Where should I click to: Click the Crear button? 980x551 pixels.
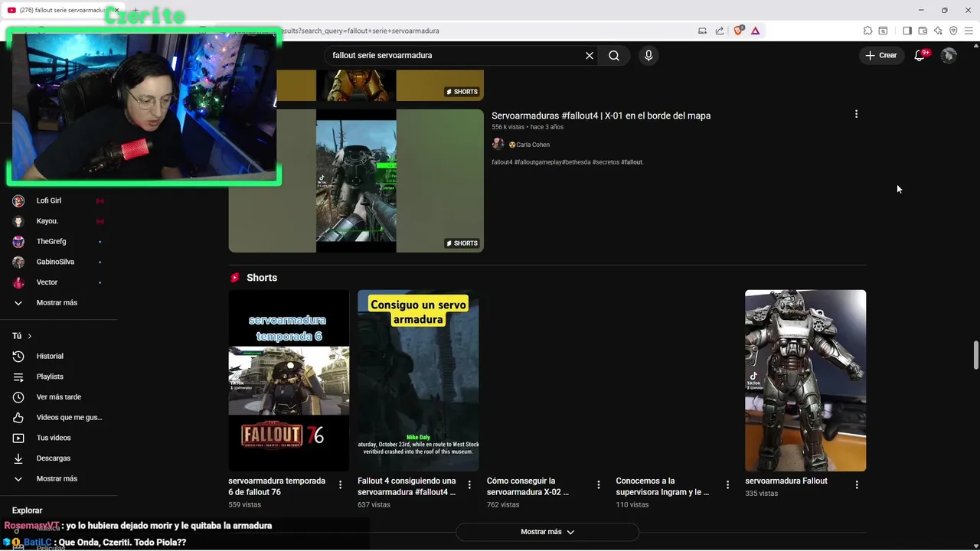[x=881, y=55]
